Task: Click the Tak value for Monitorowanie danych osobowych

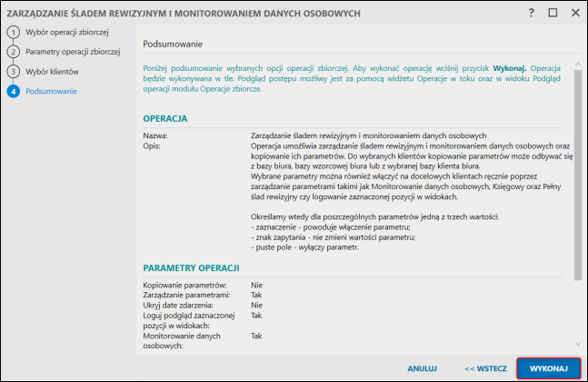Action: coord(256,336)
